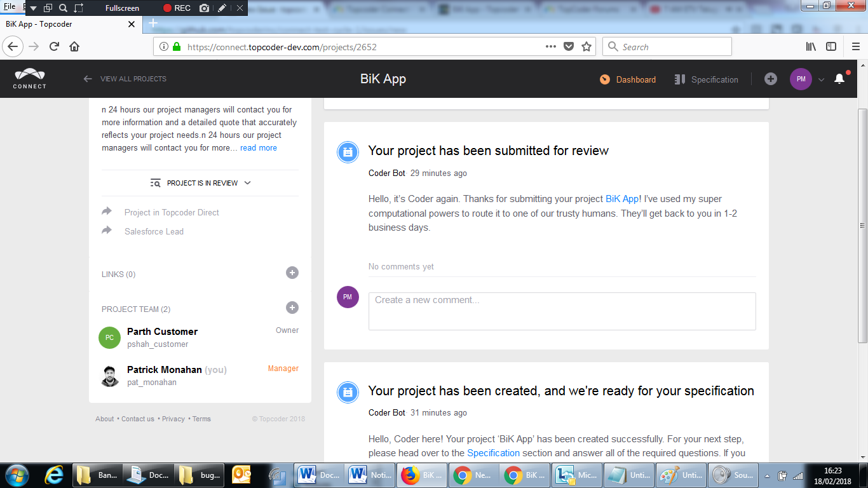Click the pat_monahan handle text

point(152,383)
